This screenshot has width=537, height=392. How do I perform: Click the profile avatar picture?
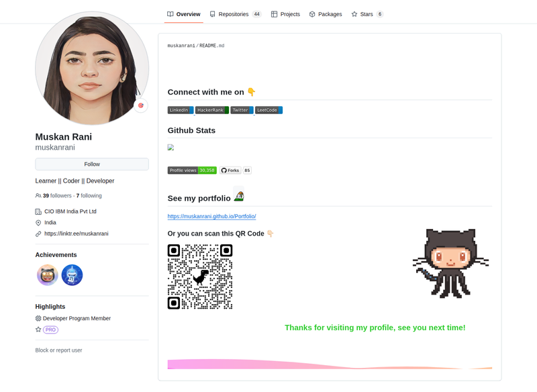92,68
